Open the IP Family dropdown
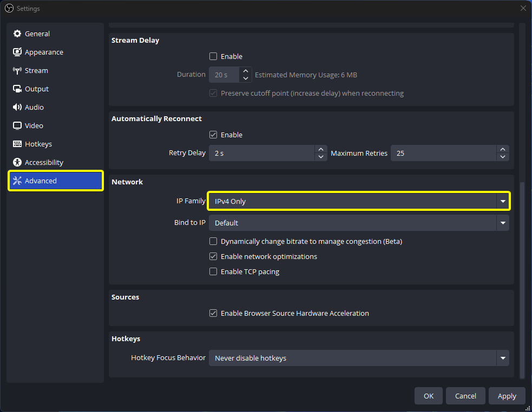532x412 pixels. 359,201
